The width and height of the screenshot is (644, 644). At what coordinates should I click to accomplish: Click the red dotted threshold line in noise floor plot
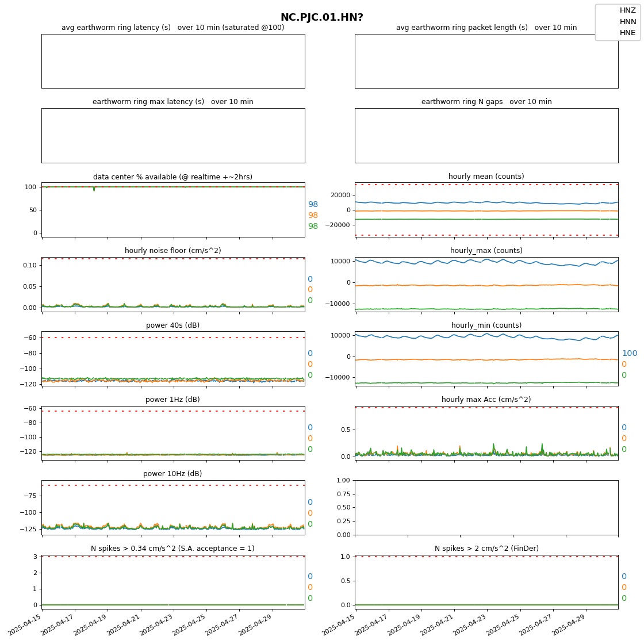173,259
